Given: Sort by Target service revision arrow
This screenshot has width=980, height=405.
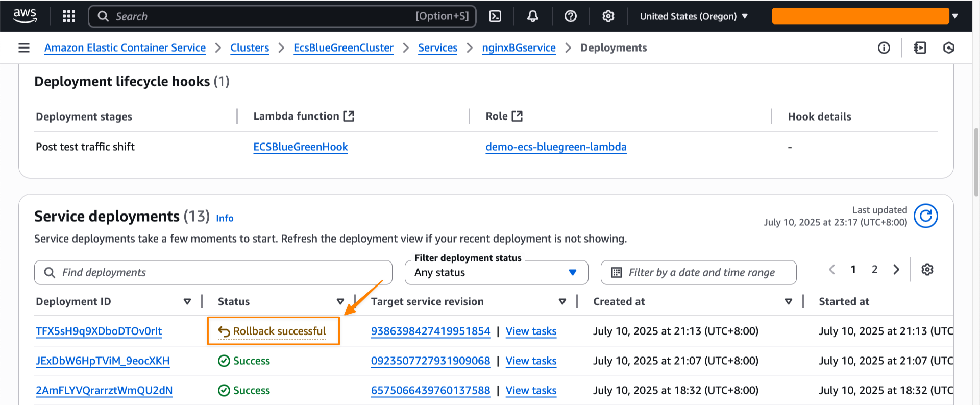Looking at the screenshot, I should (562, 302).
